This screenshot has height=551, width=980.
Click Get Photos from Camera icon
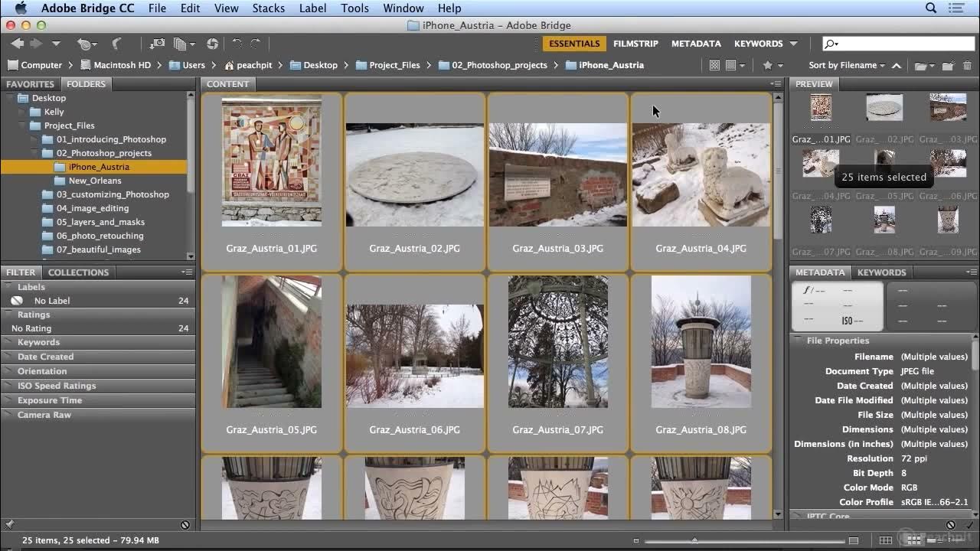(x=156, y=44)
